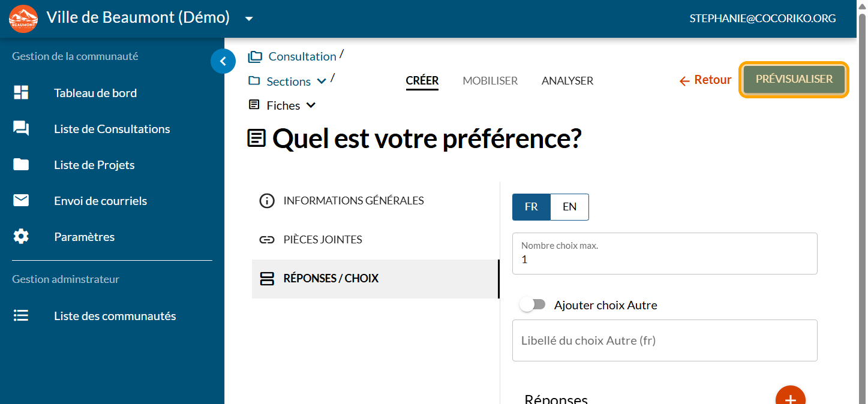Switch language to FR
This screenshot has height=404, width=868.
531,207
